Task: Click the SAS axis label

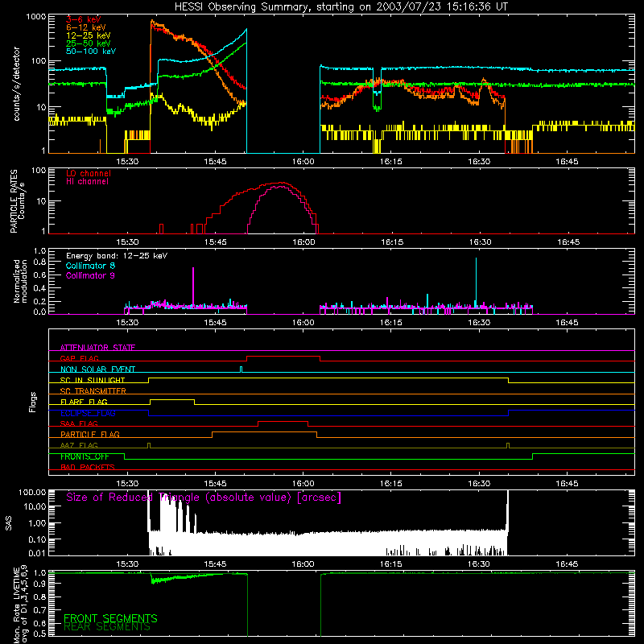Action: tap(8, 523)
